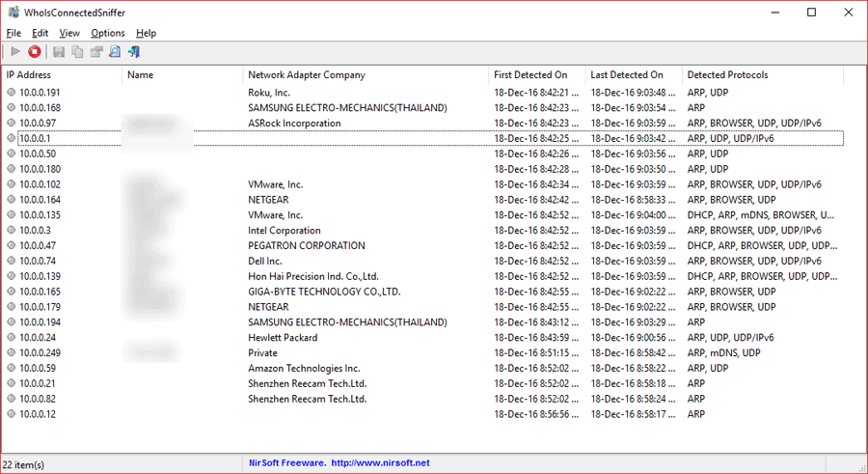
Task: Click the device icon beside 10.0.0.24
Action: click(x=11, y=337)
